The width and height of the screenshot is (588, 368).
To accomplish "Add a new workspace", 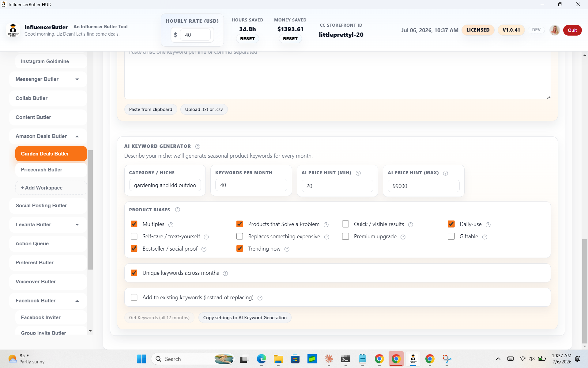I will coord(51,188).
